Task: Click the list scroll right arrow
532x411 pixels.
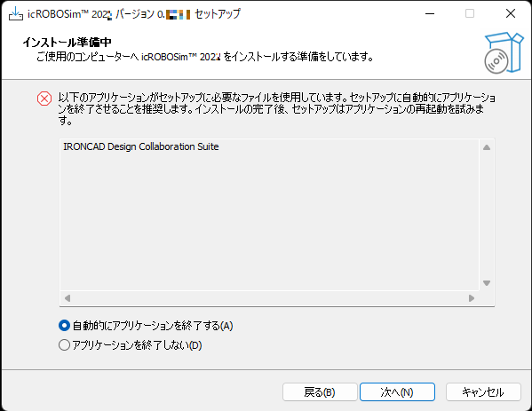Action: tap(472, 298)
